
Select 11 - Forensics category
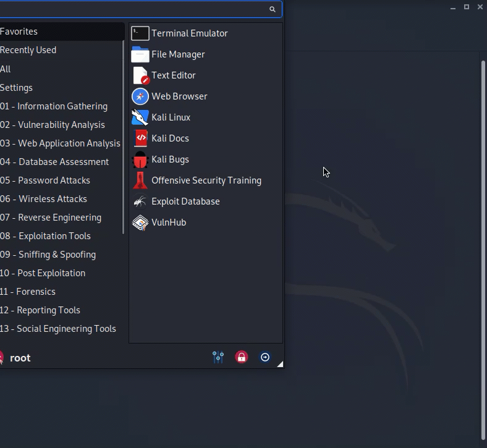tap(61, 292)
